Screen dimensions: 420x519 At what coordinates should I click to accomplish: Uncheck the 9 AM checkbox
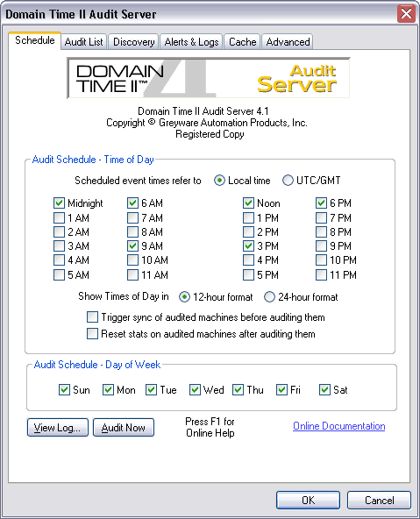click(x=132, y=246)
